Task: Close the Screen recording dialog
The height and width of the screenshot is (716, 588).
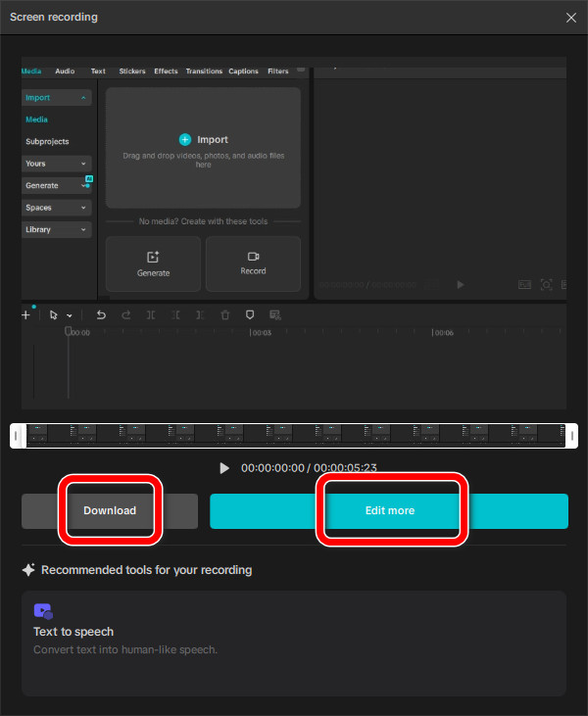Action: [571, 18]
